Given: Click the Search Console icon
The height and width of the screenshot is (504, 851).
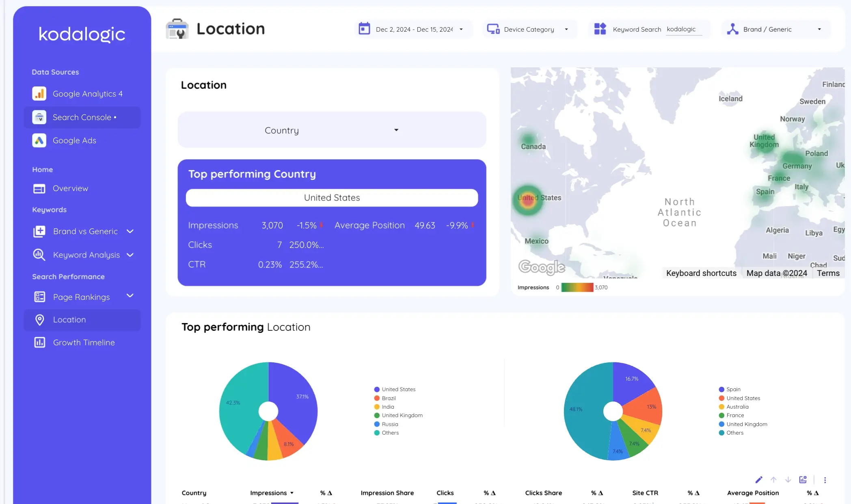Looking at the screenshot, I should pyautogui.click(x=39, y=116).
